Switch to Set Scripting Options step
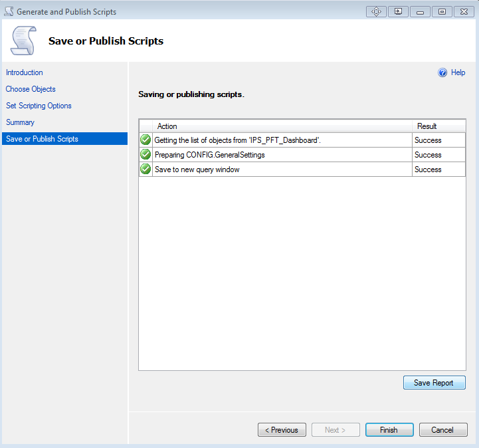This screenshot has height=448, width=479. [x=39, y=106]
